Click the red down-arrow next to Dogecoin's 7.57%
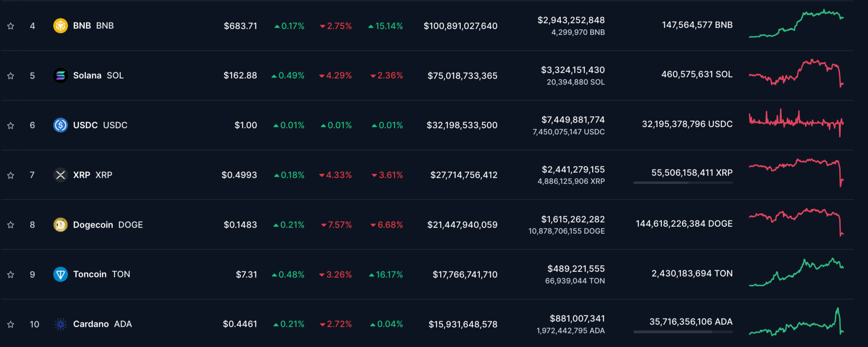This screenshot has width=868, height=347. [x=324, y=225]
